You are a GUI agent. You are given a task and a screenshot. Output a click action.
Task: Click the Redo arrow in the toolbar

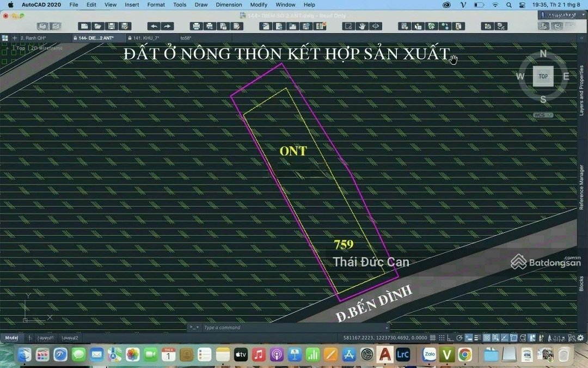167,26
